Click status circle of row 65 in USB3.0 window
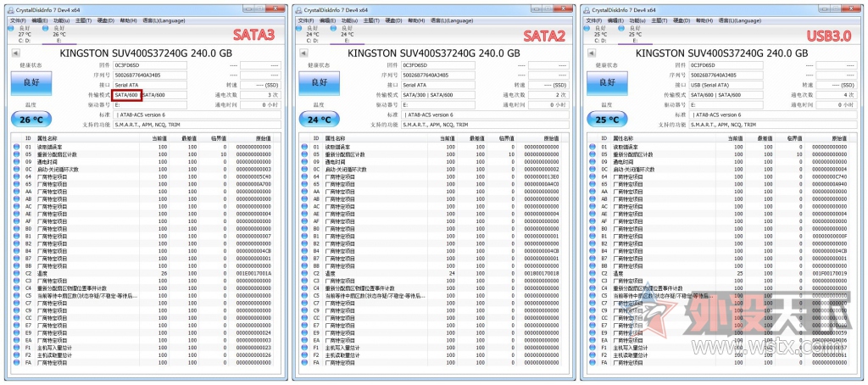The image size is (868, 385). pos(593,184)
